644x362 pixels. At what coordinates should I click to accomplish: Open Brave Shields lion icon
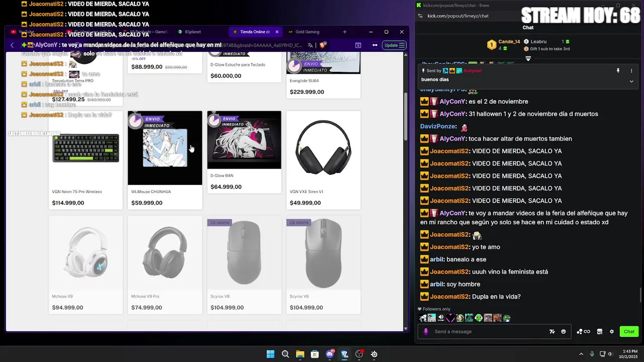click(x=323, y=45)
